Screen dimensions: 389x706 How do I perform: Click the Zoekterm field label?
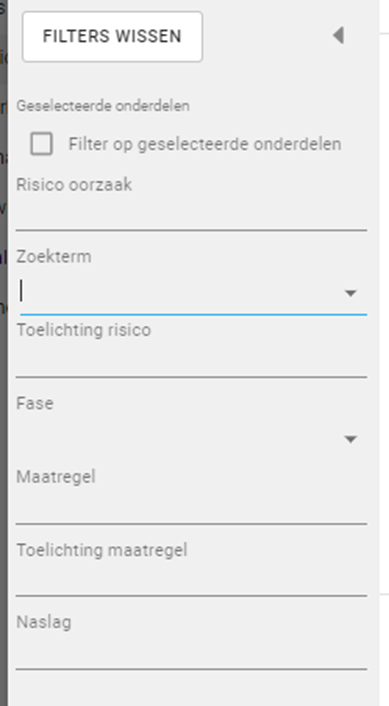click(54, 257)
